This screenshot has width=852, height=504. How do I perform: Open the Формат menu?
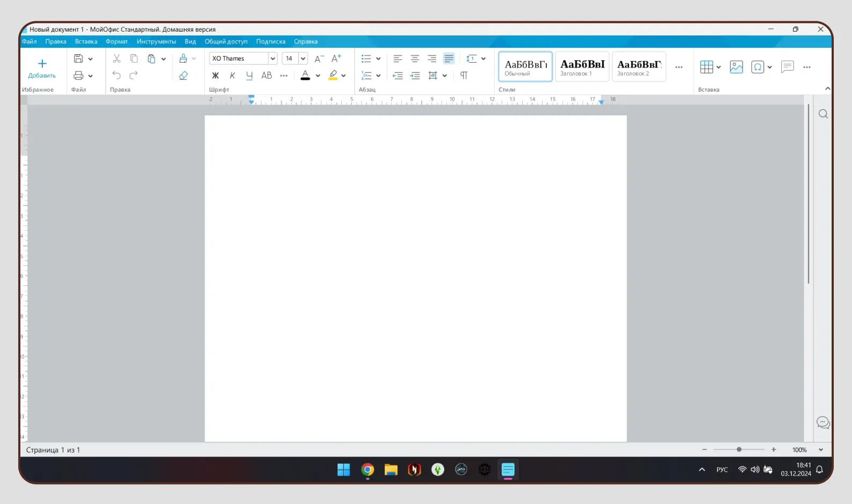point(116,41)
